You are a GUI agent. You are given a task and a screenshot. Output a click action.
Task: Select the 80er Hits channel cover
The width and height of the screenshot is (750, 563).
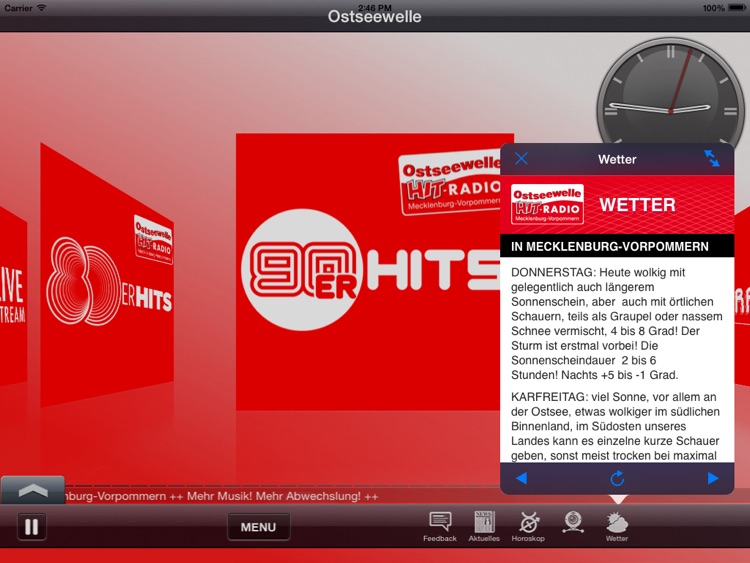pyautogui.click(x=107, y=275)
